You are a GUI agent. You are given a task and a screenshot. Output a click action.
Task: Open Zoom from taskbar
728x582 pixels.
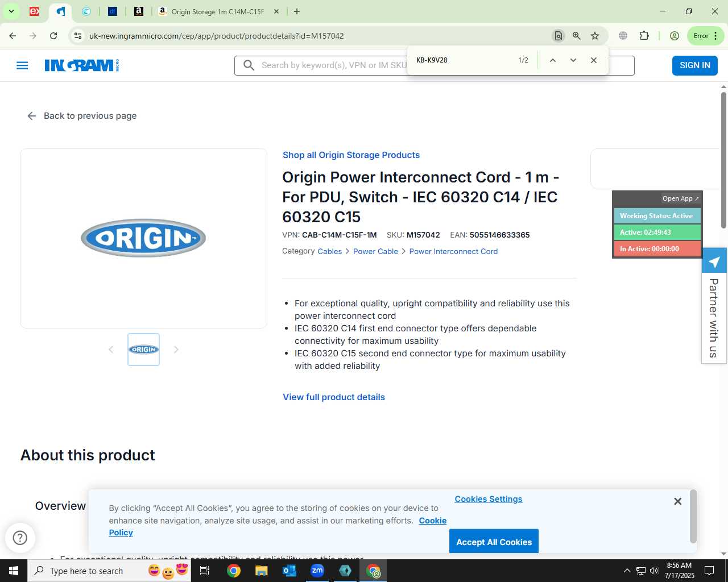point(317,571)
